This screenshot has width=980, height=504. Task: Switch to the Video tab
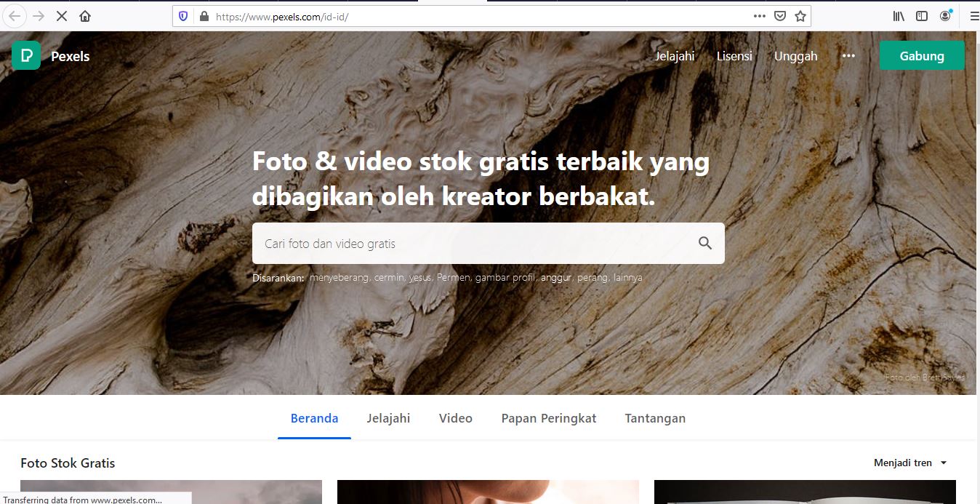tap(455, 418)
